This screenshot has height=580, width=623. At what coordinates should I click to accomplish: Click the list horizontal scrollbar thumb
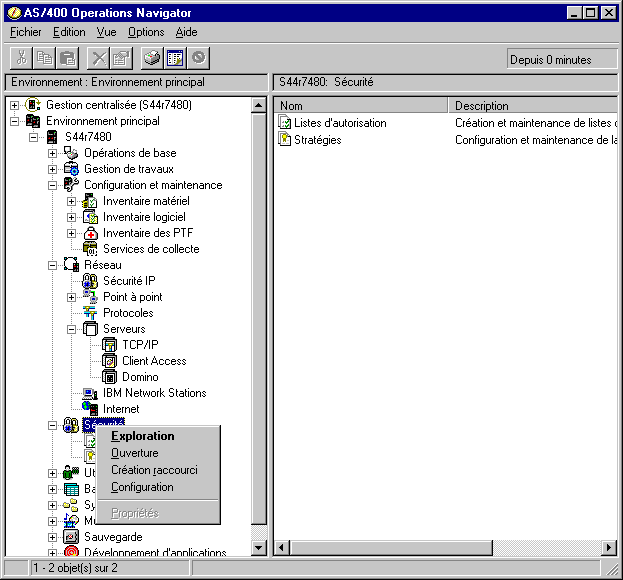[391, 548]
